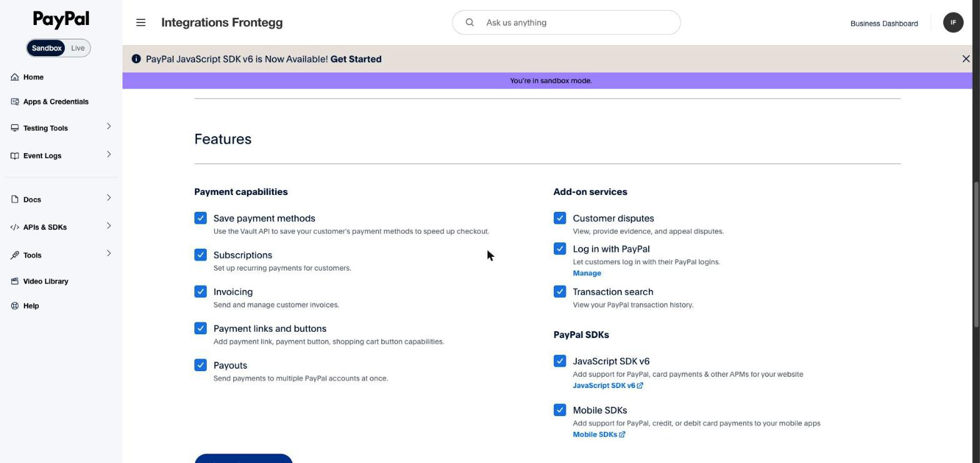The height and width of the screenshot is (463, 980).
Task: Open Apps & Credentials page
Action: (56, 102)
